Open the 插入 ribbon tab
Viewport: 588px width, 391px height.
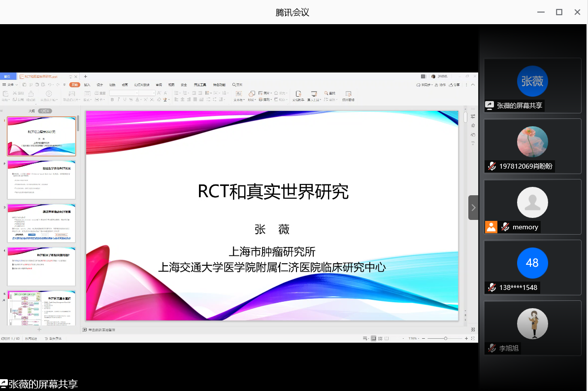pos(87,85)
